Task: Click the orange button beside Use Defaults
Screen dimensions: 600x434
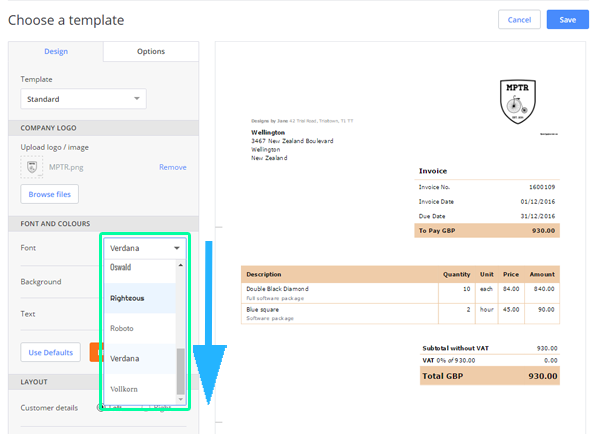Action: point(95,352)
